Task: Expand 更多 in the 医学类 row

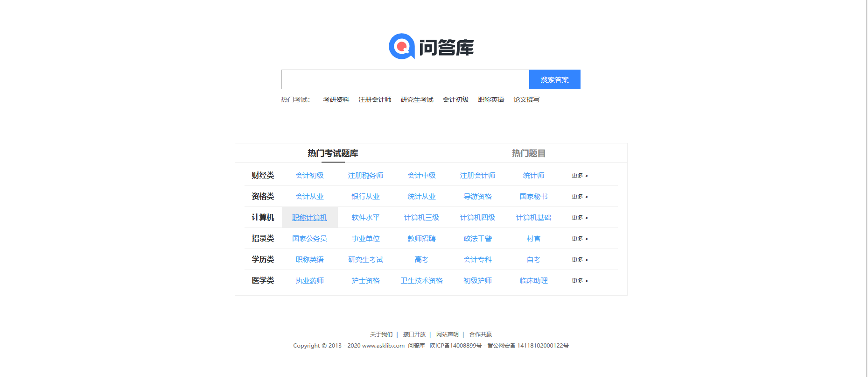Action: point(580,281)
